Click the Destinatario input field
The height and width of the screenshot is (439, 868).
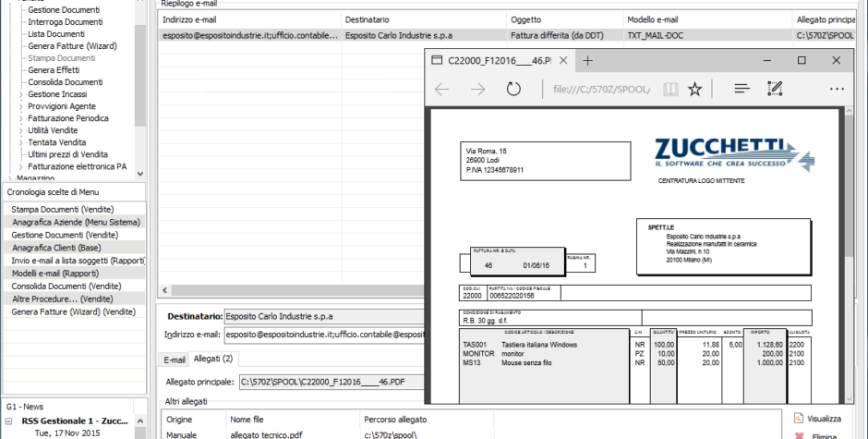point(324,316)
